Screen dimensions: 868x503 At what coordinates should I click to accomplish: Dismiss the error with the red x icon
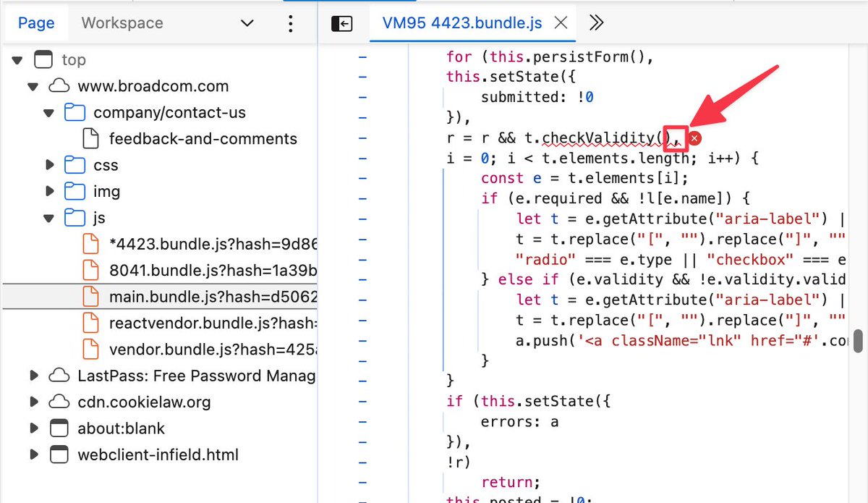[694, 138]
